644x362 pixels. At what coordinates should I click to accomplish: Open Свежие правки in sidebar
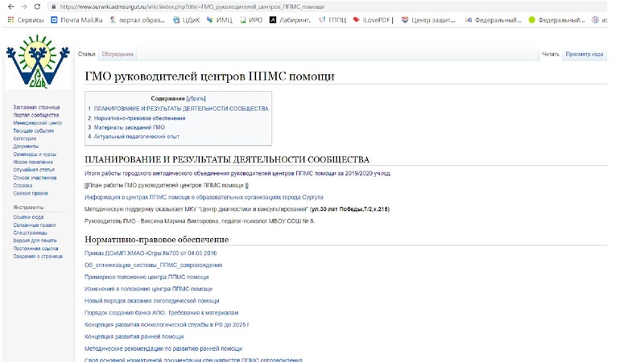31,193
